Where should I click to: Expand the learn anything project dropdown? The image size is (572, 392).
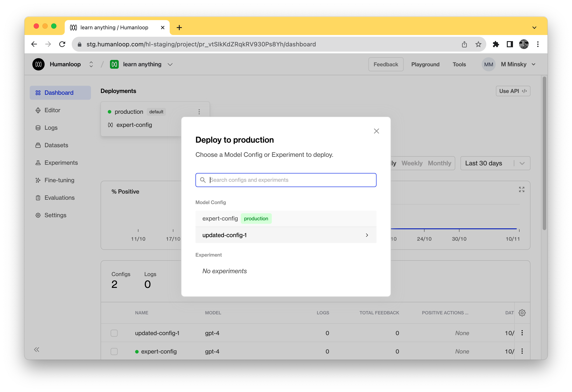click(x=170, y=65)
